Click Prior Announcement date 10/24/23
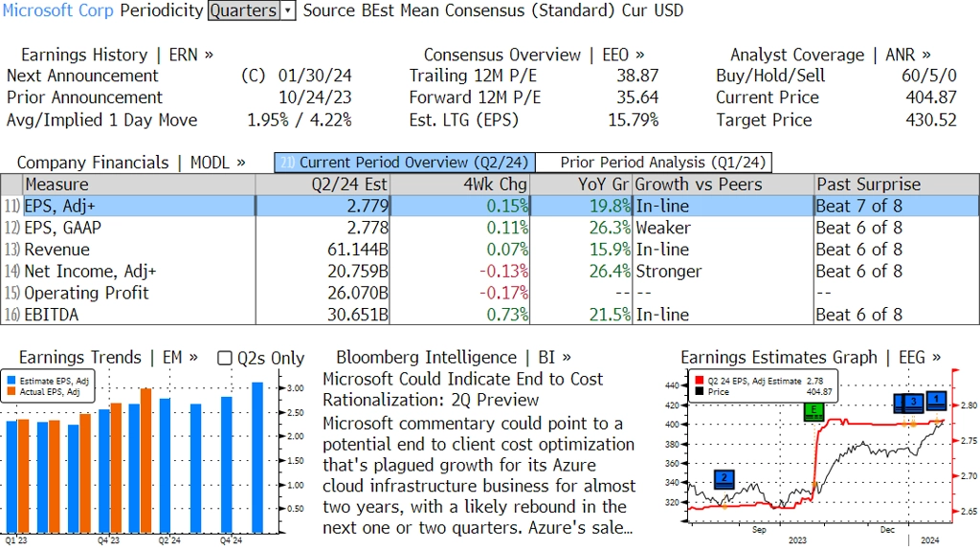Viewport: 980px width, 548px height. pos(315,98)
